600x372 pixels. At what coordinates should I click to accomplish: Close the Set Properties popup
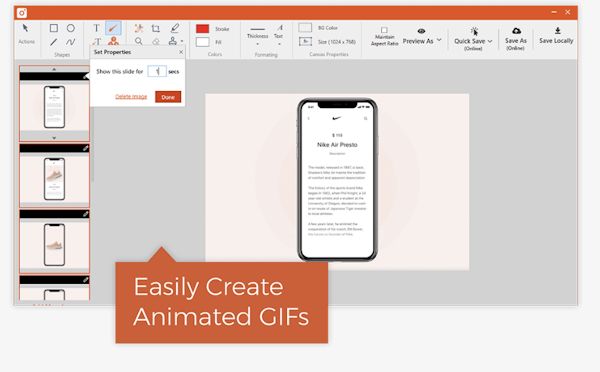pyautogui.click(x=181, y=52)
